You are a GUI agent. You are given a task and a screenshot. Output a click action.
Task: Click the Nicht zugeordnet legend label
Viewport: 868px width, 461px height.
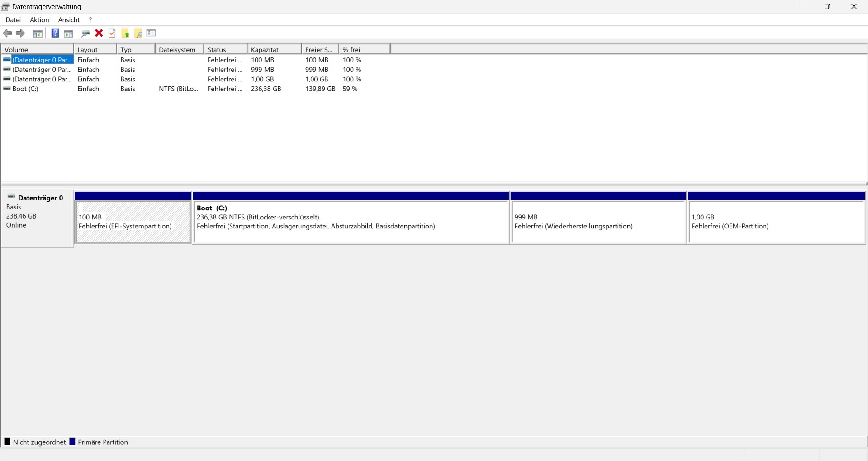(39, 442)
